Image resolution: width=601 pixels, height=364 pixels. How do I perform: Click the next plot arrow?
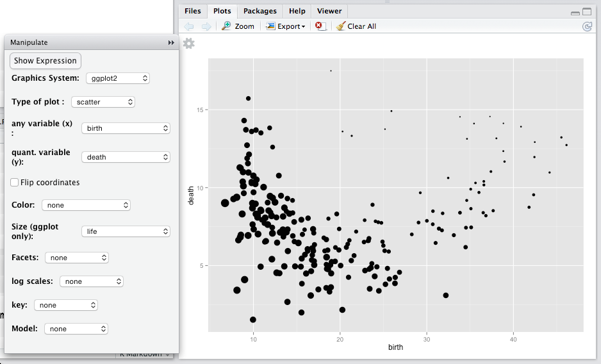tap(206, 26)
